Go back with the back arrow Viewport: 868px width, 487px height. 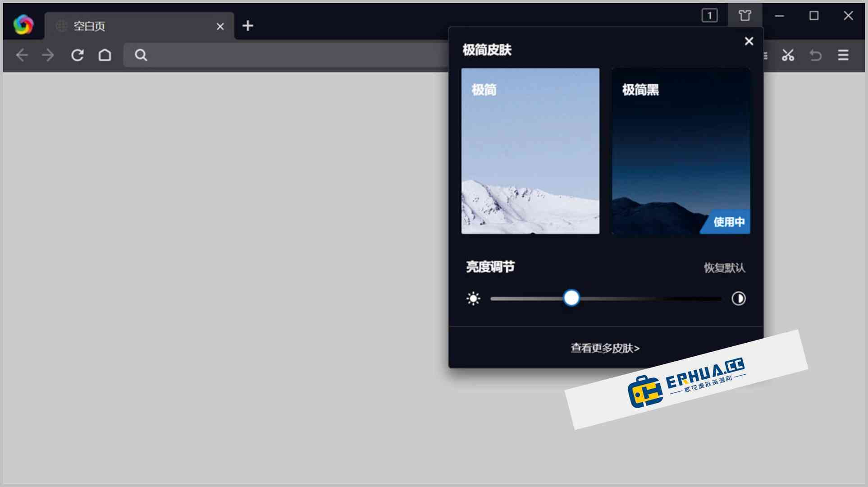pos(22,55)
